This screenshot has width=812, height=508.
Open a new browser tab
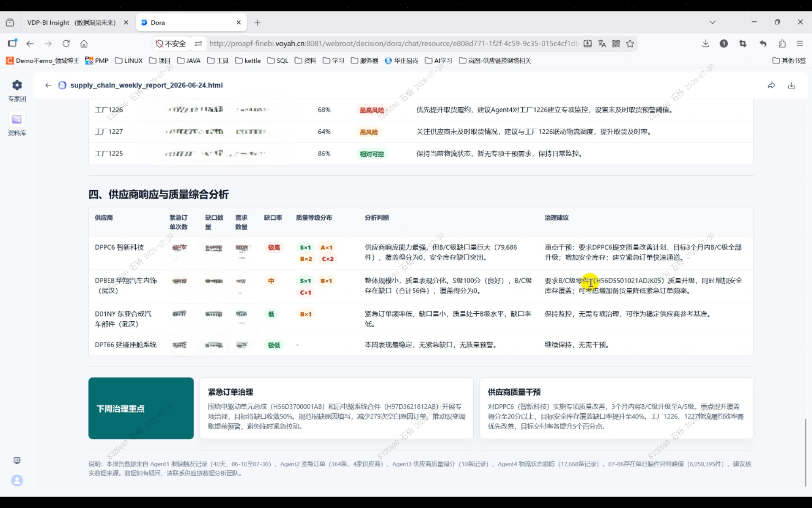pos(258,22)
